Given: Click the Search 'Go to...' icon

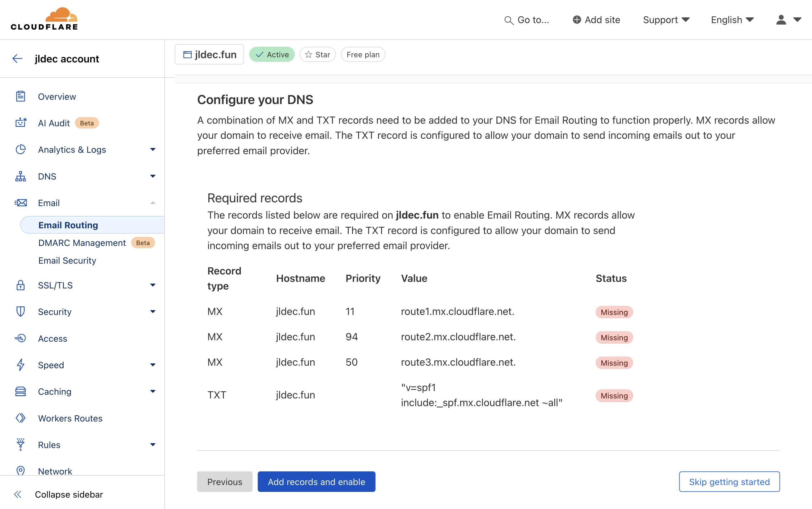Looking at the screenshot, I should click(x=508, y=19).
